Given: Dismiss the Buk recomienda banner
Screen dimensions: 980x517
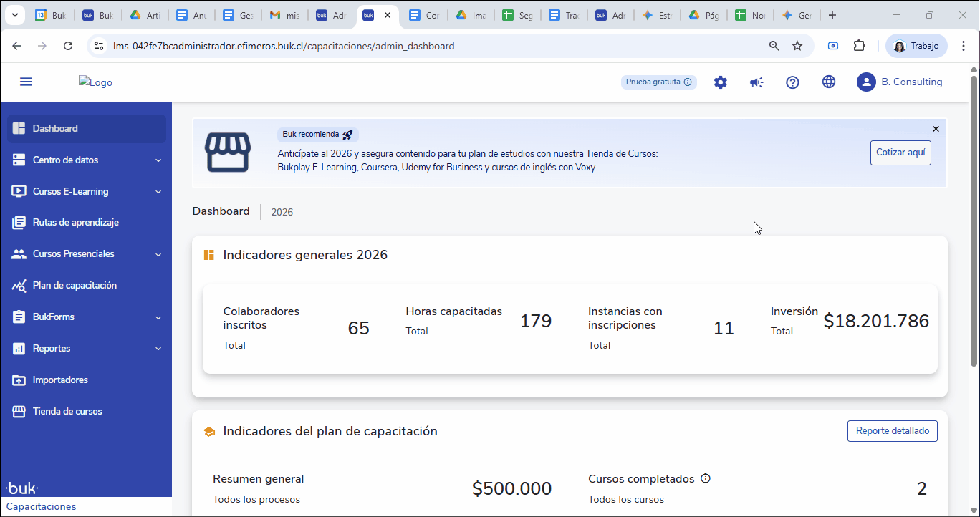Looking at the screenshot, I should [x=936, y=129].
